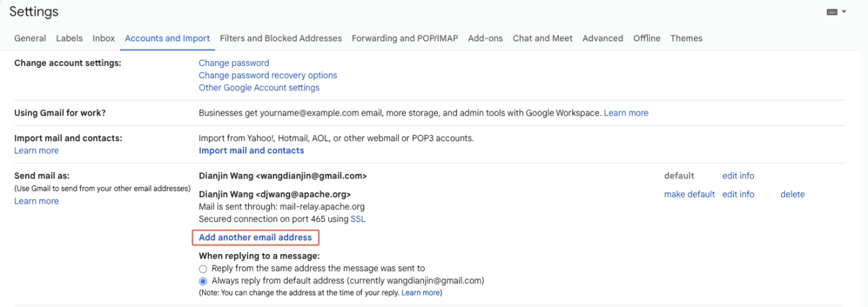Image resolution: width=868 pixels, height=307 pixels.
Task: Switch to Forwarding and POP/IMAP tab
Action: 405,39
